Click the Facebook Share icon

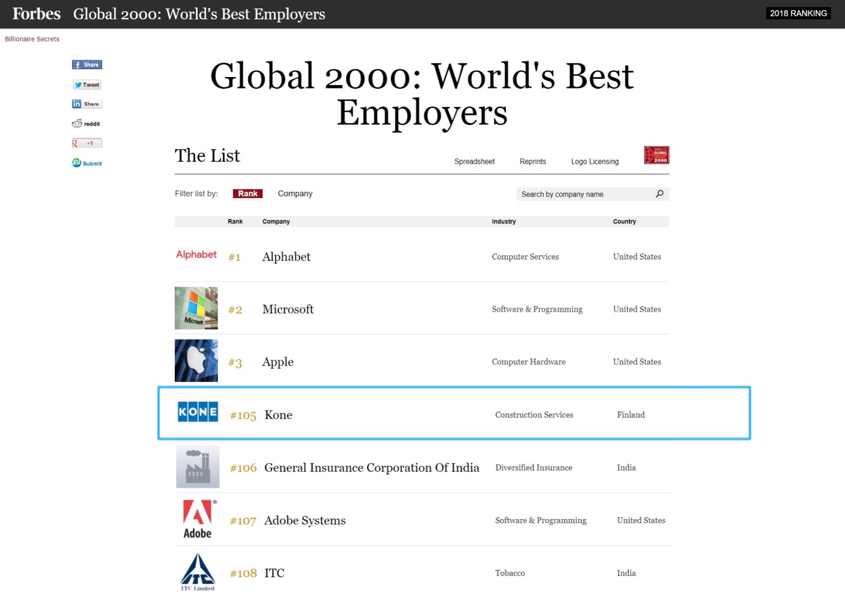[x=87, y=65]
